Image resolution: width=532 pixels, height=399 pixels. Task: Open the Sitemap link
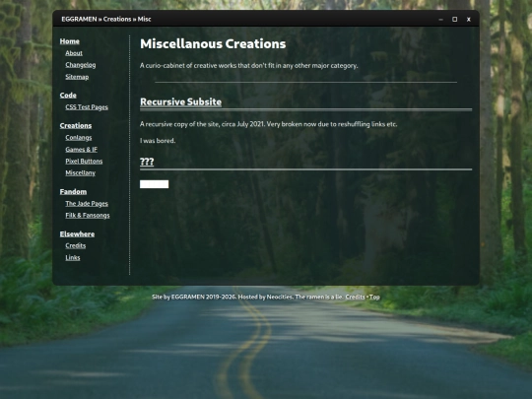(77, 77)
